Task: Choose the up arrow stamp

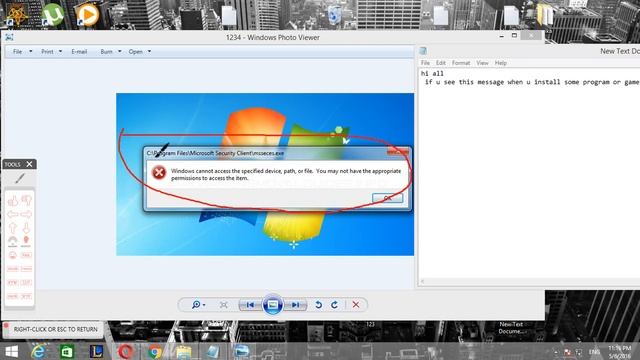Action: click(x=13, y=227)
